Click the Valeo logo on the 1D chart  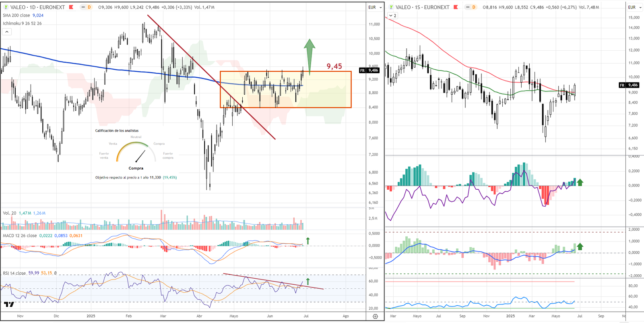click(x=6, y=7)
